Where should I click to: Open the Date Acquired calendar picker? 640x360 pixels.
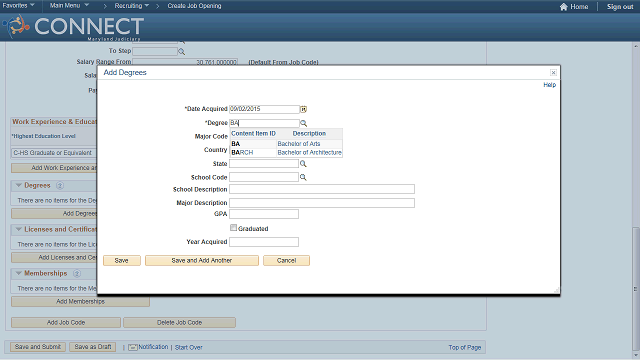click(x=303, y=109)
